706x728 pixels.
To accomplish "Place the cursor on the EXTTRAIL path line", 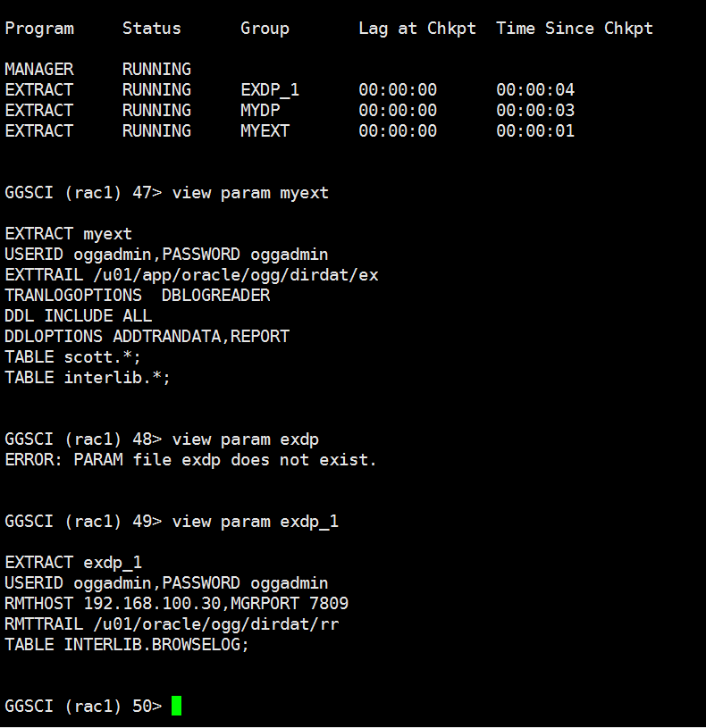I will pyautogui.click(x=191, y=274).
